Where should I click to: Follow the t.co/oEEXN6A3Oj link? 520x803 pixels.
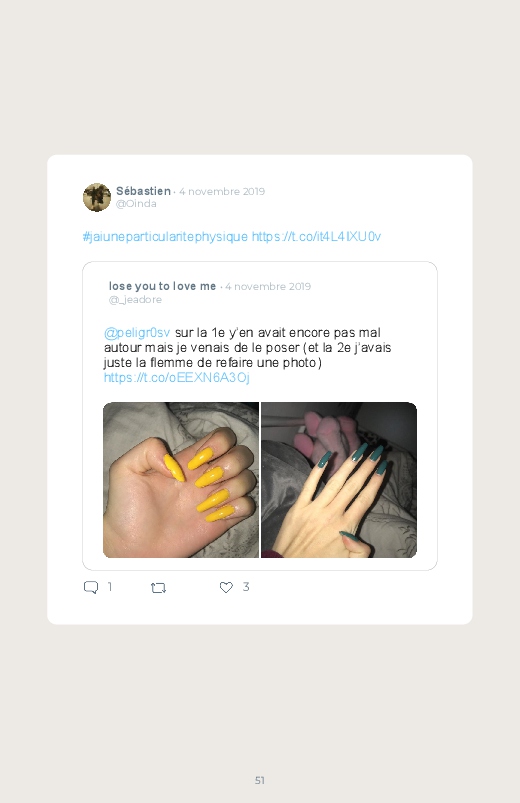pyautogui.click(x=177, y=378)
